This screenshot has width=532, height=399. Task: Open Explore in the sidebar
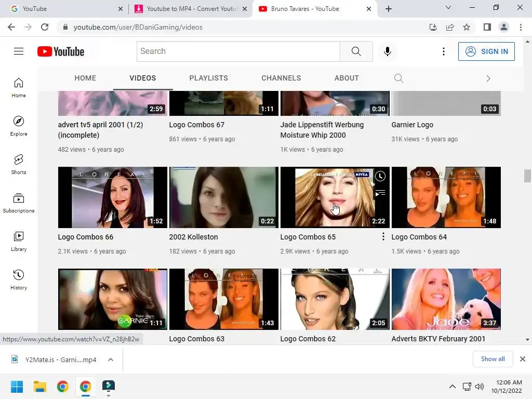[19, 126]
